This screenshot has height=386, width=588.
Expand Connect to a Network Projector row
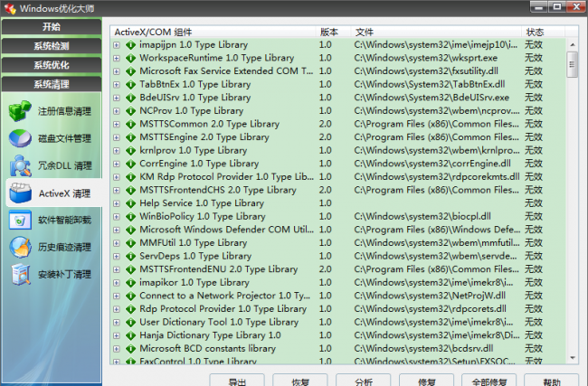tap(117, 297)
